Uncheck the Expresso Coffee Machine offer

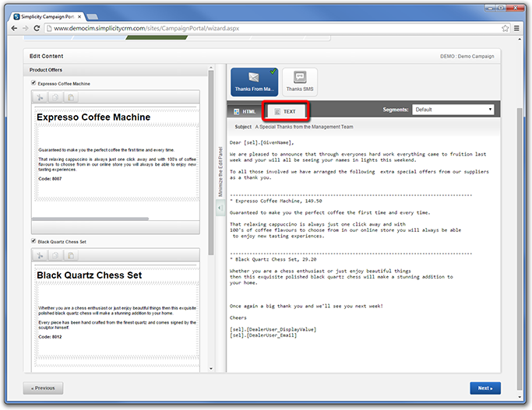click(x=33, y=83)
